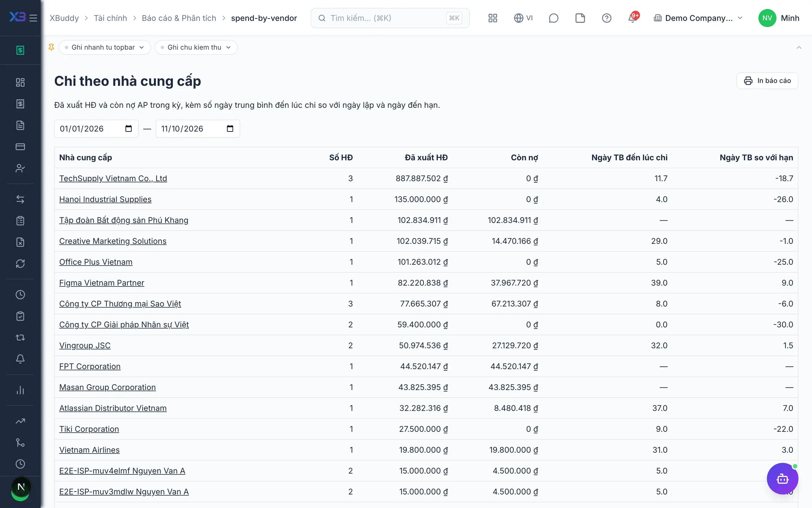Open the bar chart icon in sidebar
The width and height of the screenshot is (812, 508).
(x=20, y=390)
